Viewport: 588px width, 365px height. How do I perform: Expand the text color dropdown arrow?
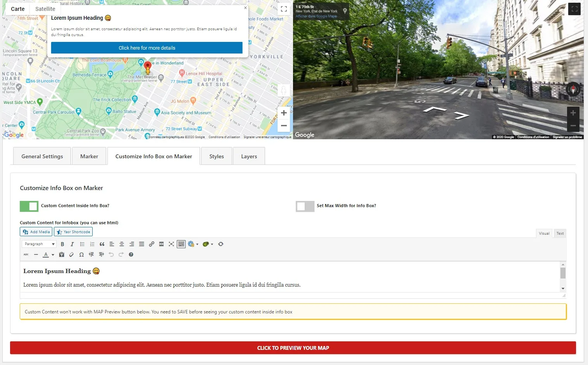[x=53, y=255]
